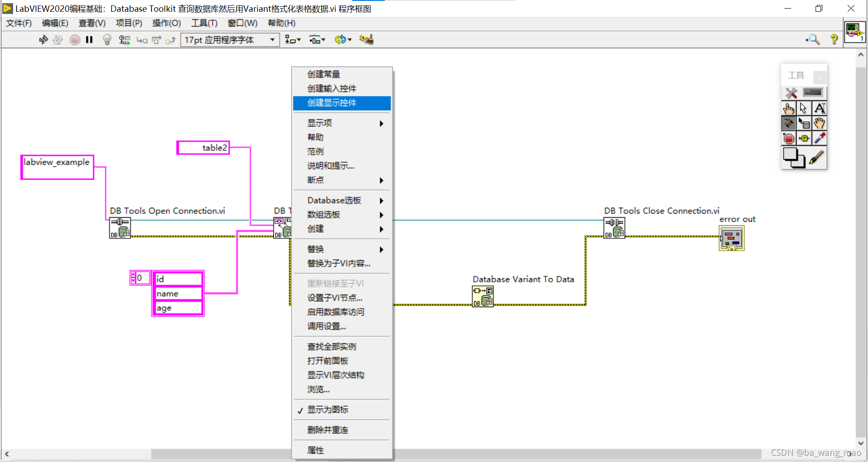Choose 创建输入控件 from context menu
868x462 pixels.
[x=342, y=89]
